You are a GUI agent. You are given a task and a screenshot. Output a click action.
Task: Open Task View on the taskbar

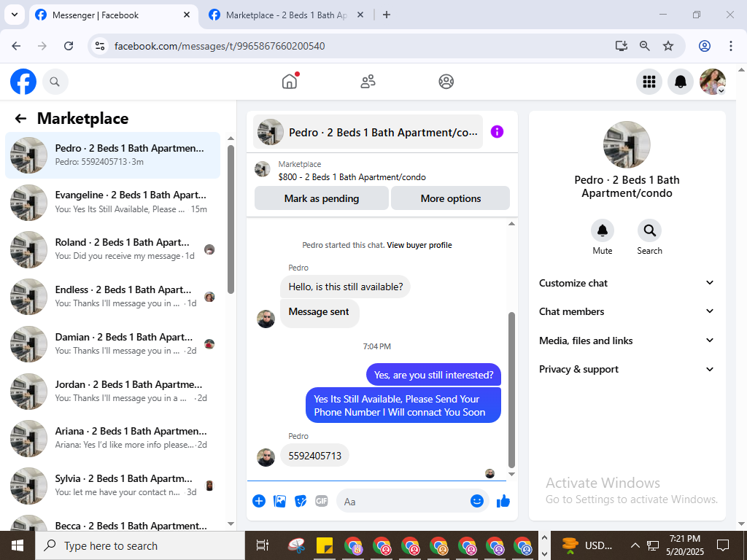point(262,545)
